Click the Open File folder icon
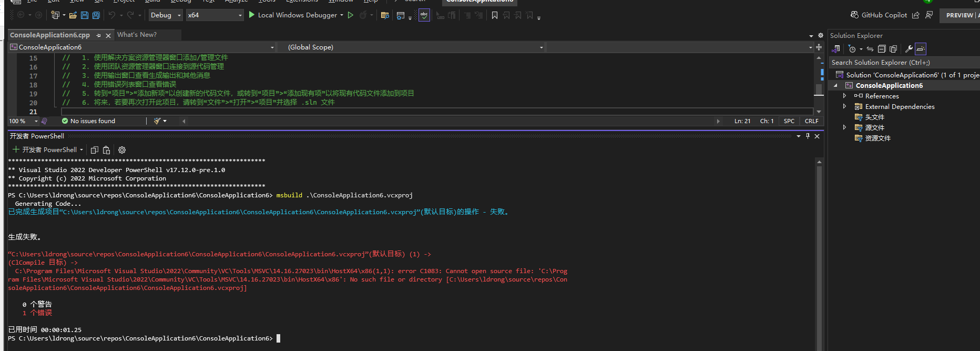Image resolution: width=980 pixels, height=351 pixels. coord(73,15)
